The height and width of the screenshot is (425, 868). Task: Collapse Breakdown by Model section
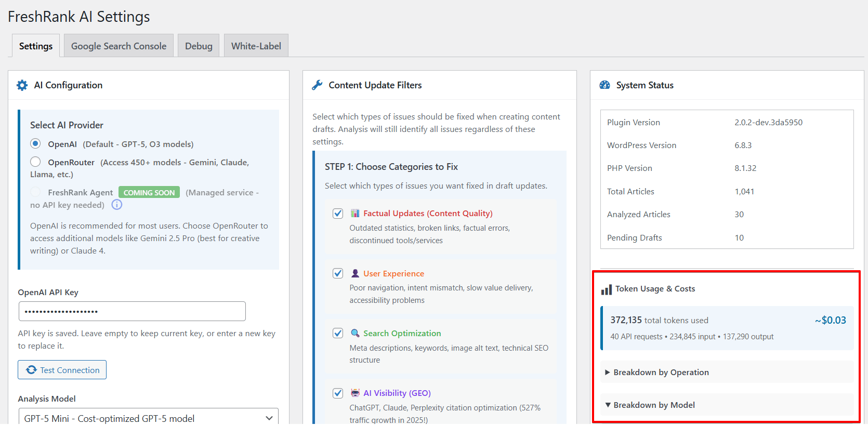tap(727, 405)
